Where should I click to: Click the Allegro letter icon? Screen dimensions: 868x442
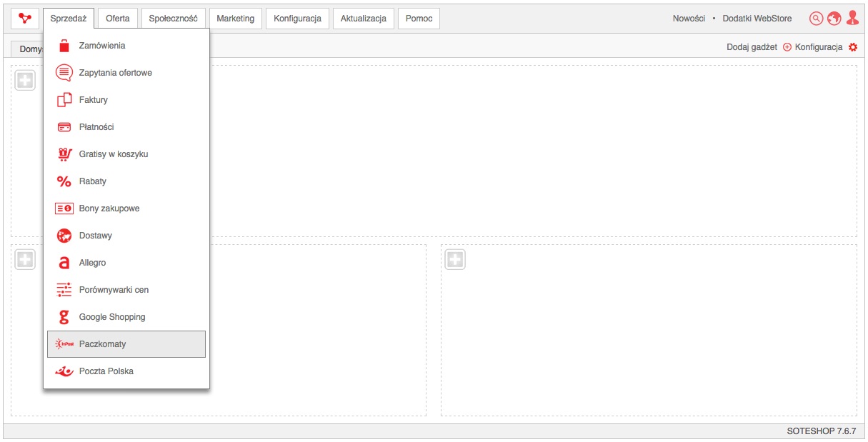[x=64, y=263]
